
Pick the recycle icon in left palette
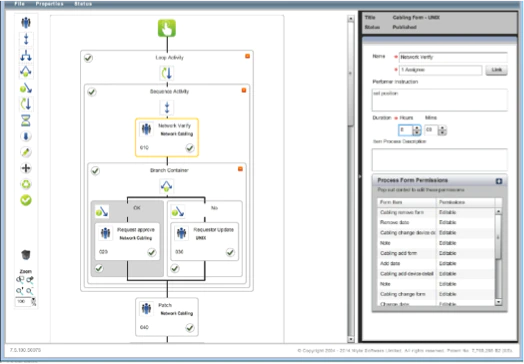pyautogui.click(x=26, y=184)
